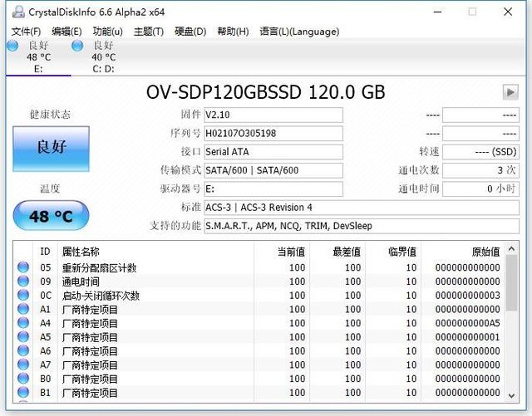Select the C: D: disk tab at 40 °C

pyautogui.click(x=103, y=57)
